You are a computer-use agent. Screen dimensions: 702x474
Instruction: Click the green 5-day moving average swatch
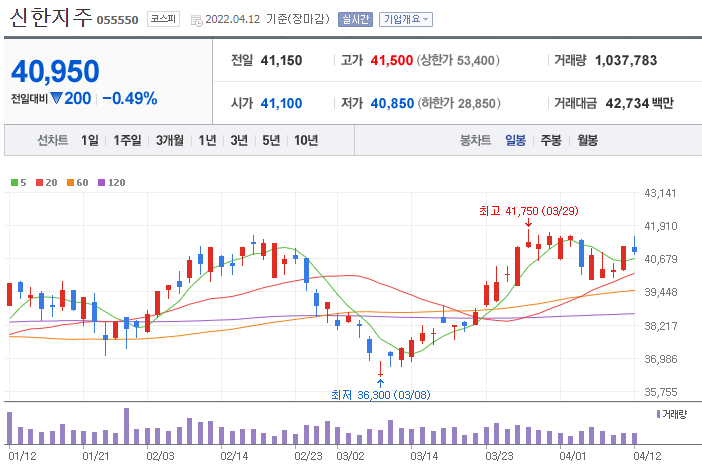point(14,183)
